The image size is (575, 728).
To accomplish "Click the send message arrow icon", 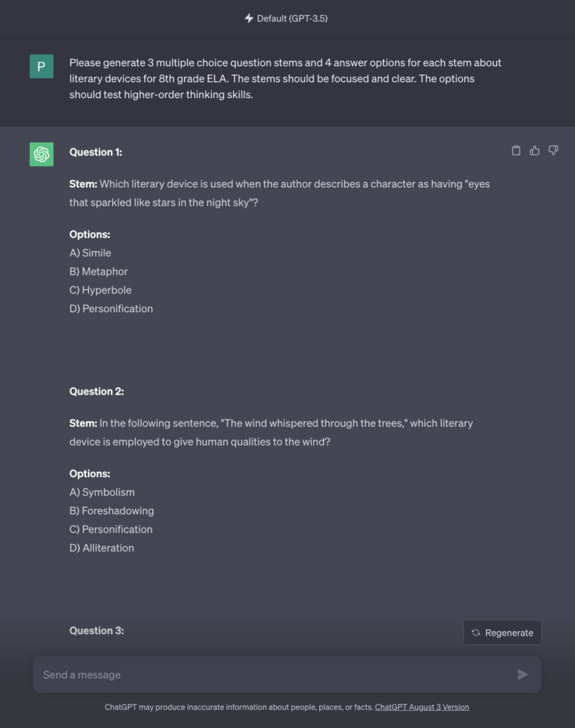I will point(522,674).
